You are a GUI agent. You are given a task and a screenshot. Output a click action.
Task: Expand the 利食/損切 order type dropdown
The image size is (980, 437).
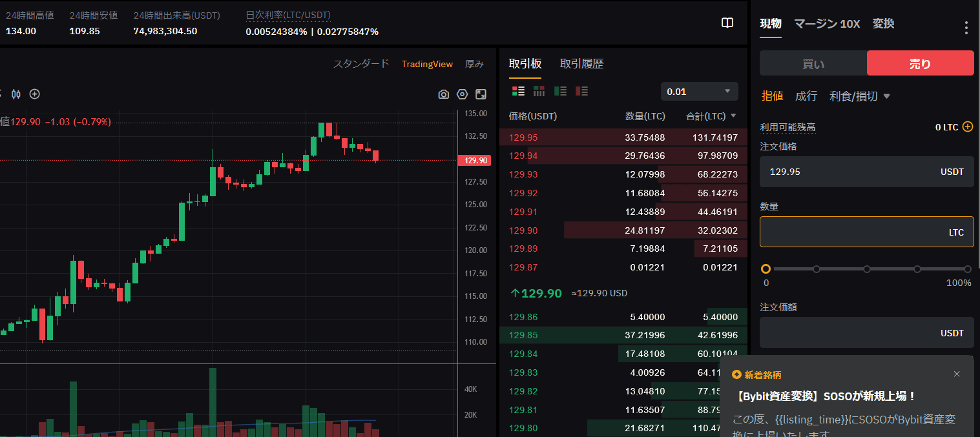(860, 96)
